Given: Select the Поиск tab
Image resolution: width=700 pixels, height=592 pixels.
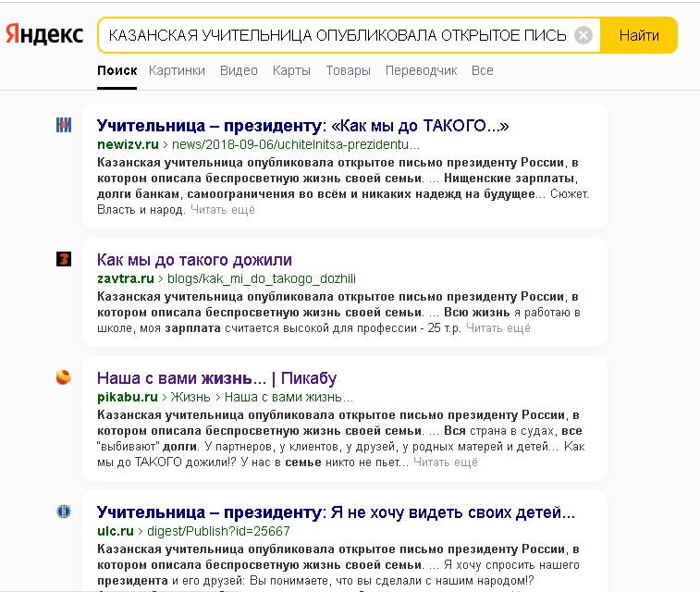Looking at the screenshot, I should (x=117, y=70).
